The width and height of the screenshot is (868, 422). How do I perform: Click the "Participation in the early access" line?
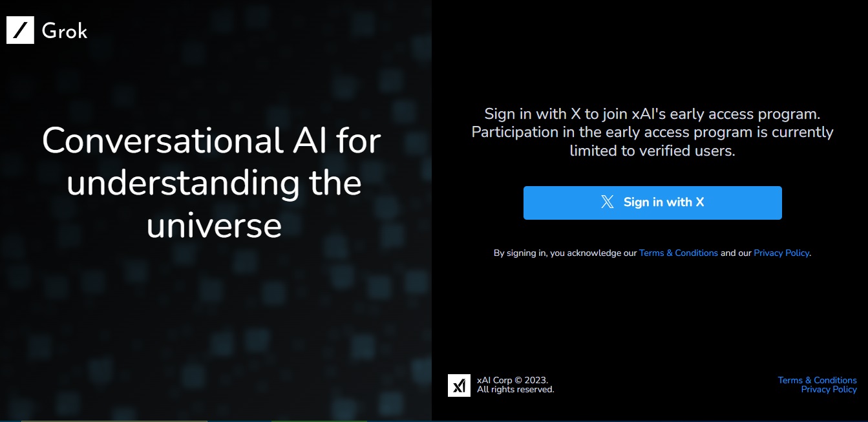(x=652, y=132)
